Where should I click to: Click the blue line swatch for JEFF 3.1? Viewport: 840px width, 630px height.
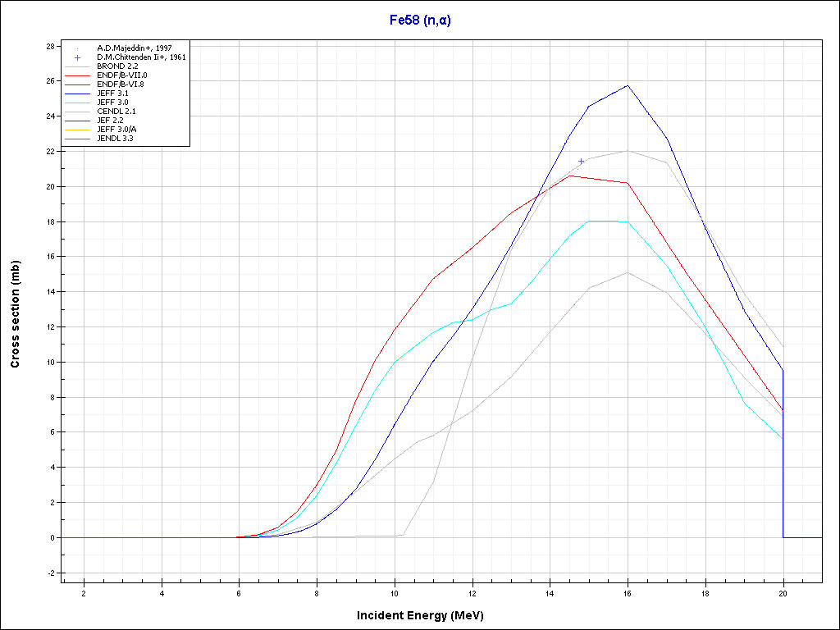[x=77, y=94]
